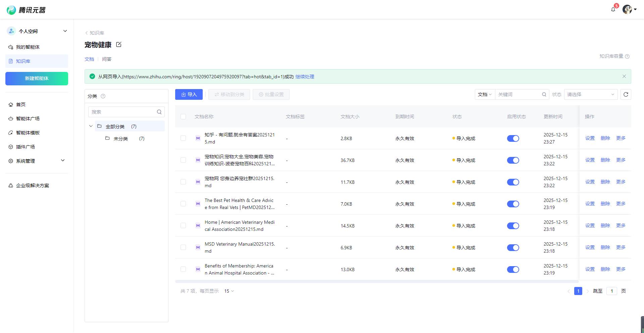The width and height of the screenshot is (644, 333).
Task: Collapse the 全部分类 tree node
Action: [91, 126]
